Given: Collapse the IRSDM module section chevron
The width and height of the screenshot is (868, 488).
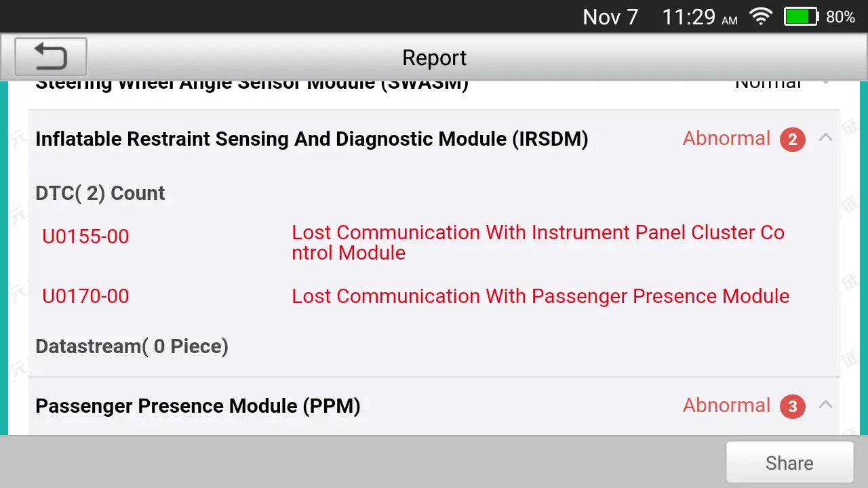Looking at the screenshot, I should [825, 138].
